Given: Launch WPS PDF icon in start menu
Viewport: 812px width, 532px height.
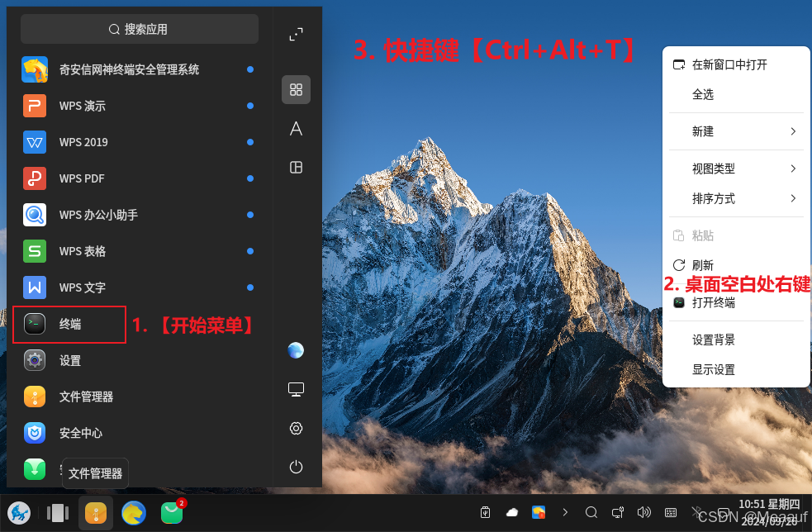Looking at the screenshot, I should coord(35,178).
